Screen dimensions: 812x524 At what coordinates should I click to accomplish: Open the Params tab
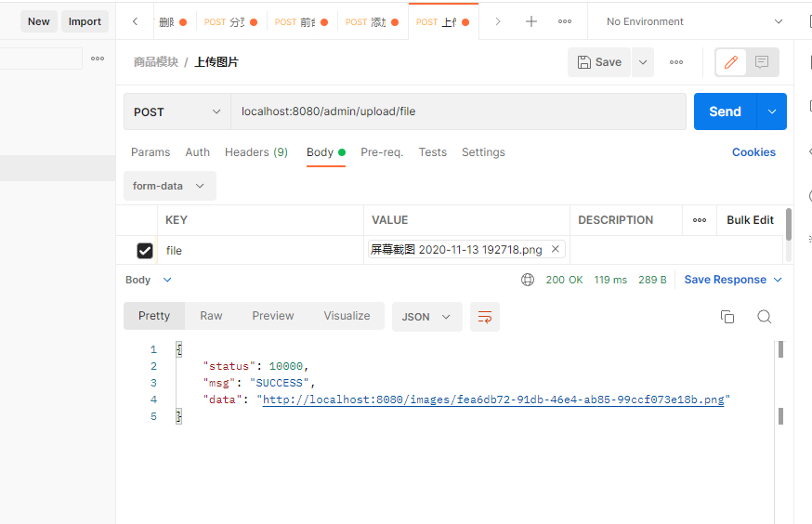click(151, 152)
